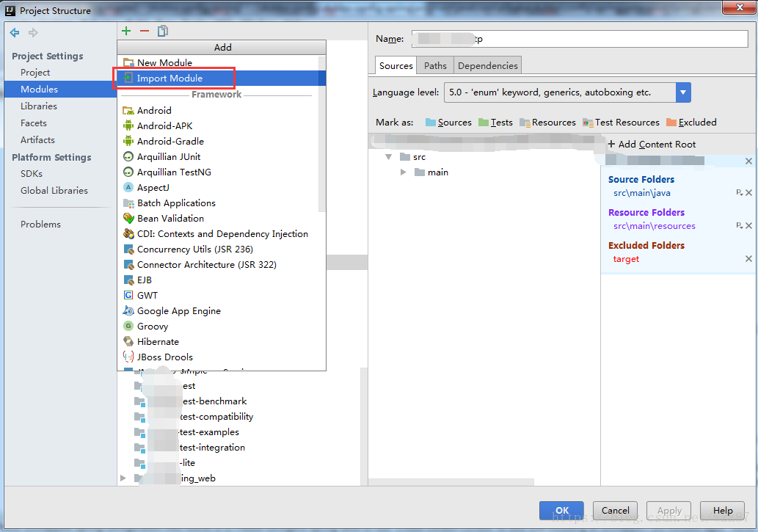Unmark src\main\java source folder
The height and width of the screenshot is (532, 758).
tap(748, 192)
